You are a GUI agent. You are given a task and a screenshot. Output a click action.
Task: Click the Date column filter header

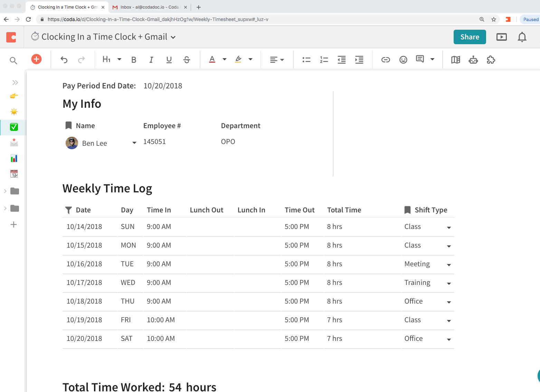[78, 210]
